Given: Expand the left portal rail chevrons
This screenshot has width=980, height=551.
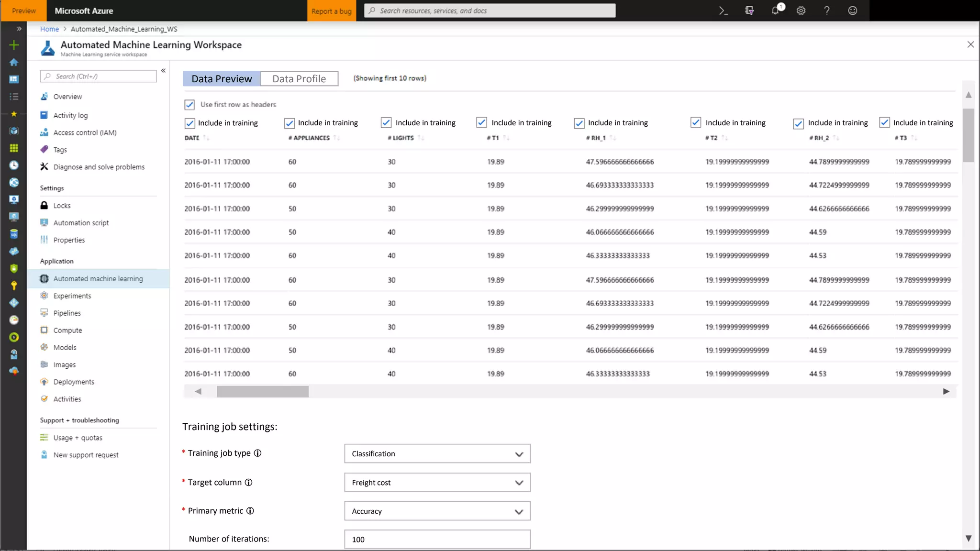Looking at the screenshot, I should (x=19, y=29).
